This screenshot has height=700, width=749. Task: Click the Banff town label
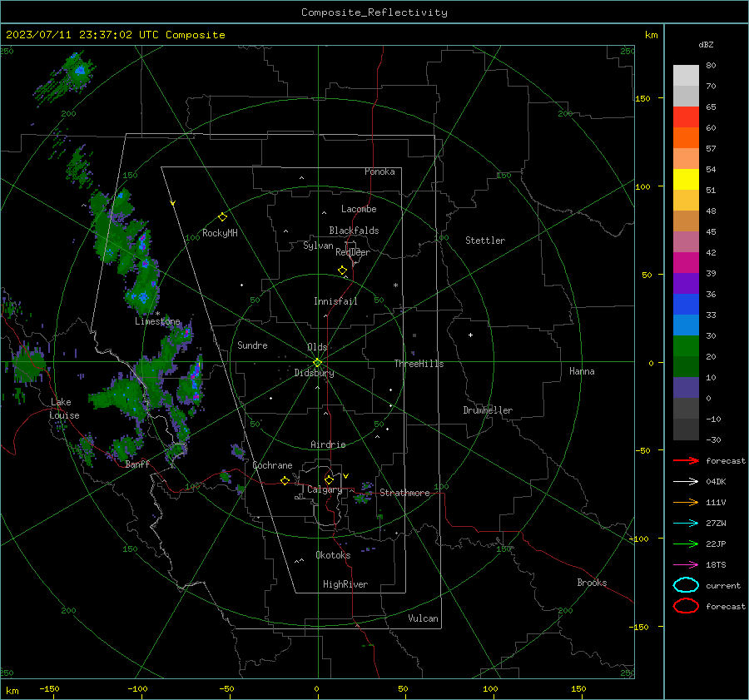137,464
